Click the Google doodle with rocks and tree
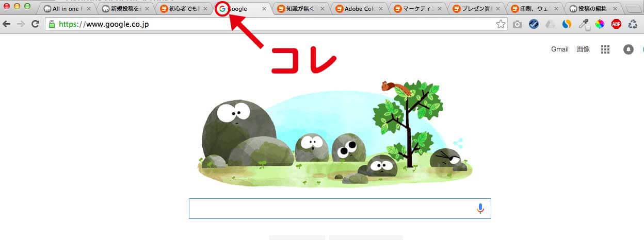Screen dimensions: 644x240 click(334, 134)
